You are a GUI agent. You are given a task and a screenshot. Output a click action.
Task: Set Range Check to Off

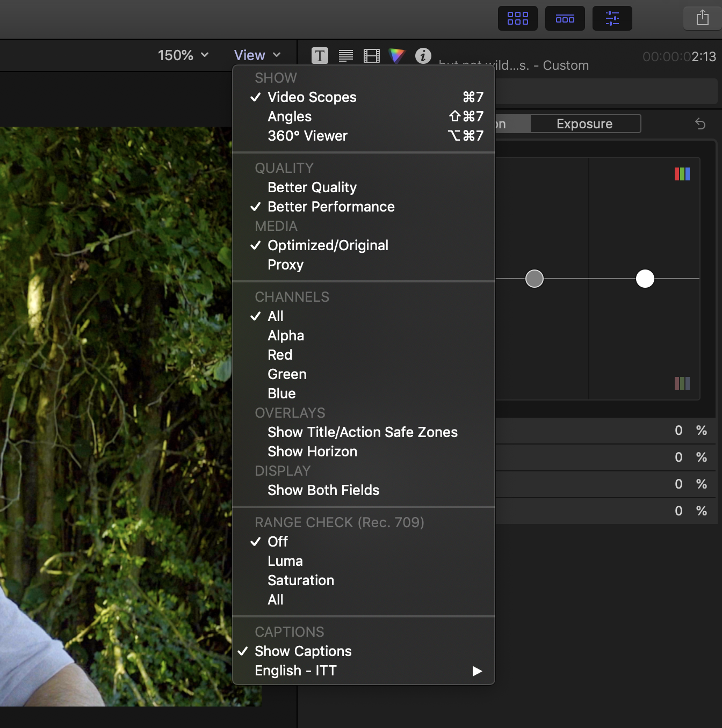(364, 542)
